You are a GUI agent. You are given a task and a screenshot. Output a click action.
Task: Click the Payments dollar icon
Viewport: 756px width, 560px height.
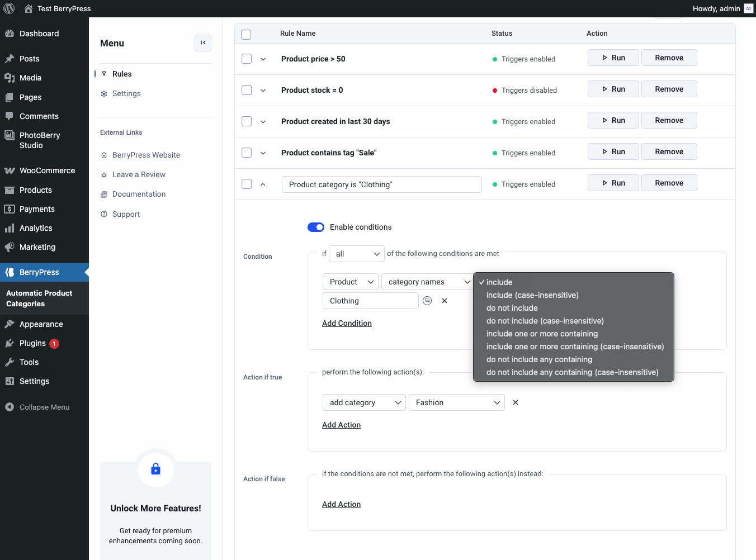point(10,209)
